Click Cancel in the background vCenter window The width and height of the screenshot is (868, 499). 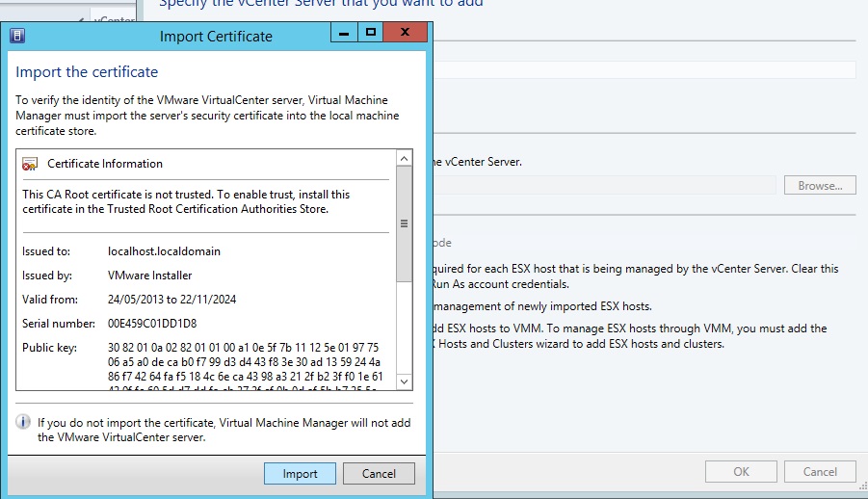pos(820,472)
